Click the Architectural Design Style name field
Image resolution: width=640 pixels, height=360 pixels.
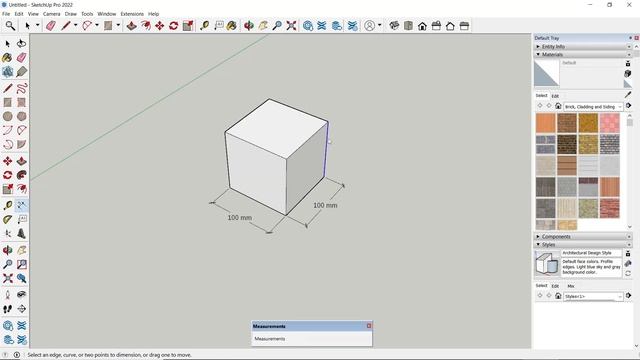[591, 253]
